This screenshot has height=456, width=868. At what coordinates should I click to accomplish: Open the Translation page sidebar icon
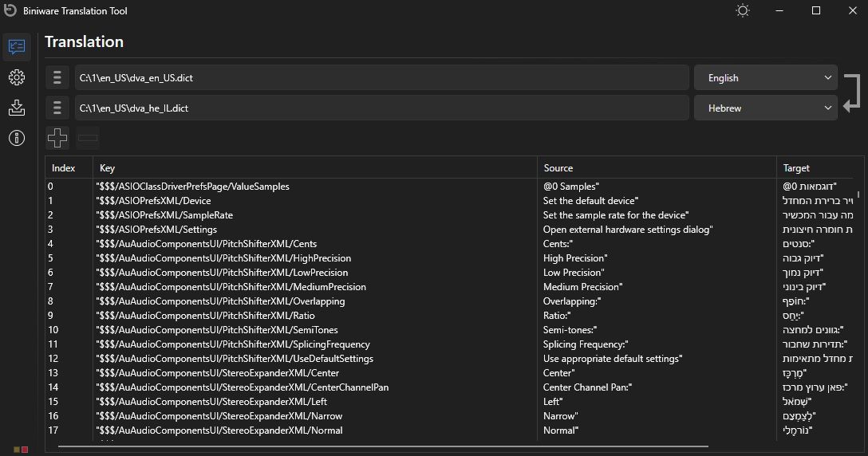pyautogui.click(x=17, y=47)
